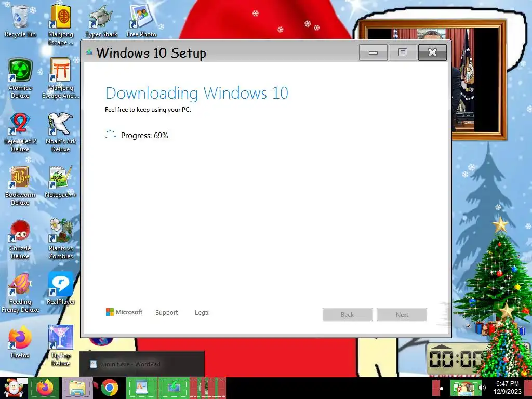Open the Recycle Bin desktop icon

(x=20, y=21)
